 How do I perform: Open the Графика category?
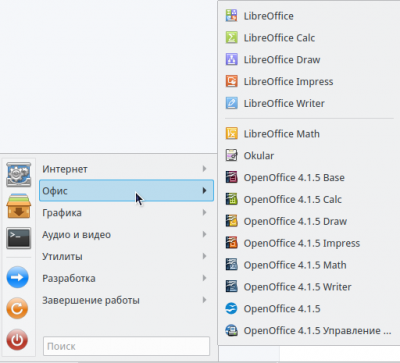[x=126, y=213]
